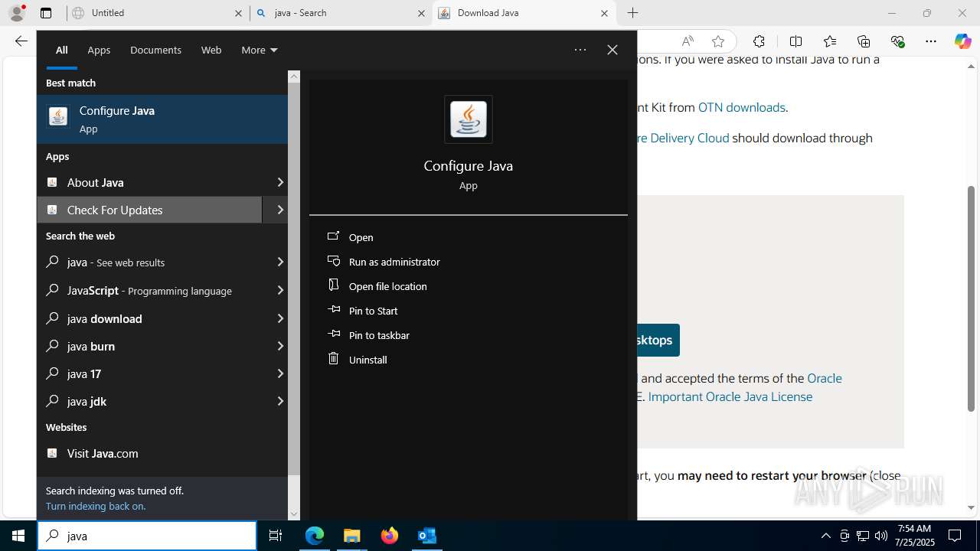Add page to favorites star icon
Image resolution: width=980 pixels, height=551 pixels.
click(717, 41)
